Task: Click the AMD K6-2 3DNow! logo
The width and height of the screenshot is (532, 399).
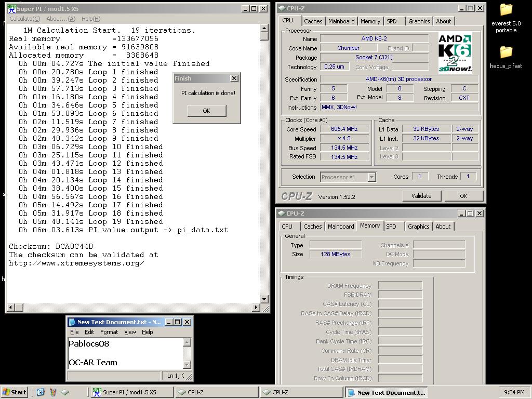Action: [x=455, y=52]
